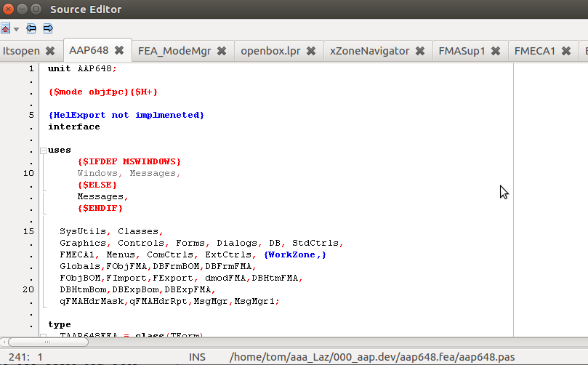The height and width of the screenshot is (365, 588).
Task: Close the FMASup1 tab
Action: pos(495,51)
